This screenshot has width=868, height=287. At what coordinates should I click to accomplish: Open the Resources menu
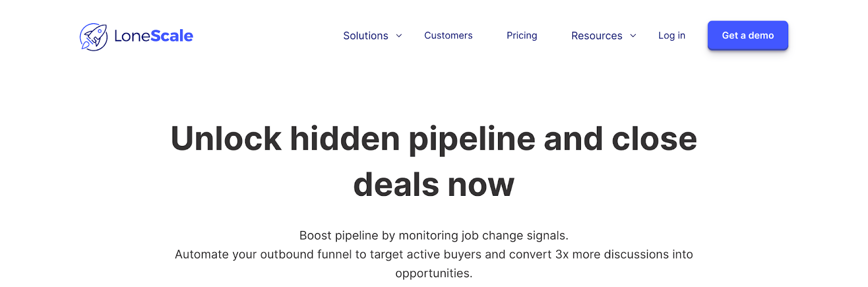pos(597,36)
